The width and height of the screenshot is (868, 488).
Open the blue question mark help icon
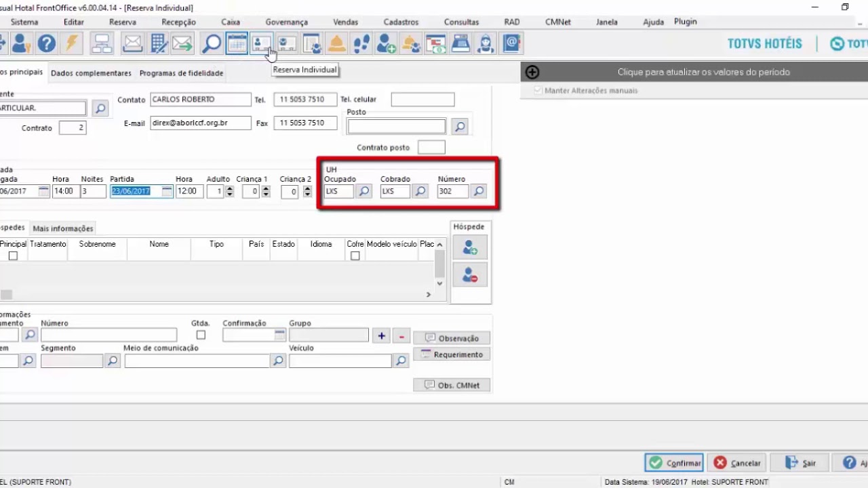pyautogui.click(x=46, y=43)
